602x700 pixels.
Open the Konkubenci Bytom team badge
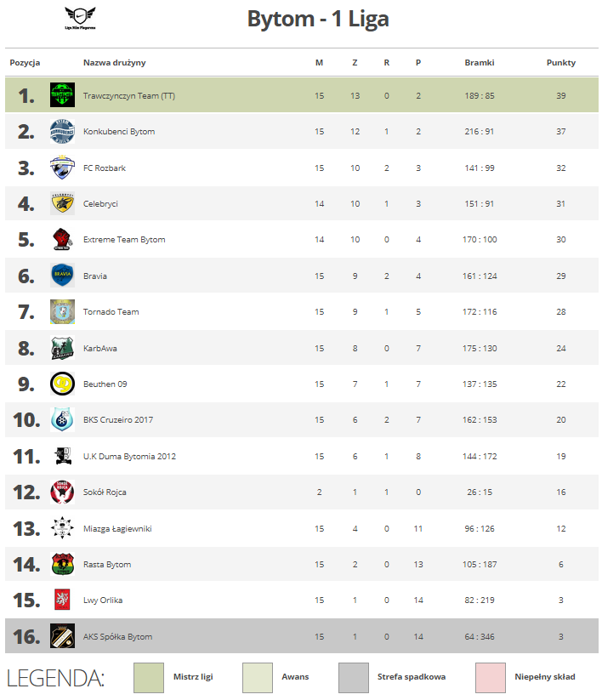click(x=62, y=131)
